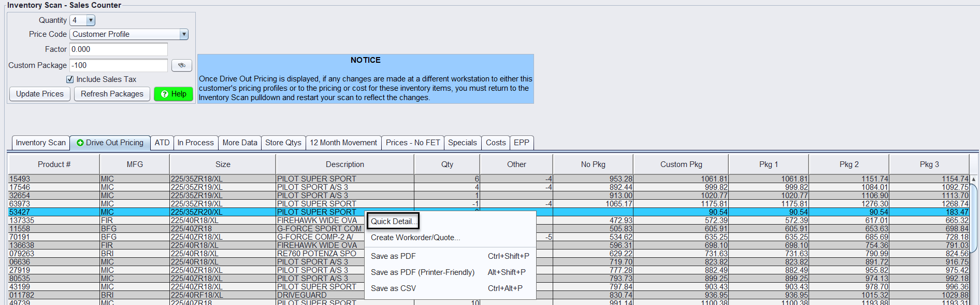980x305 pixels.
Task: Select Save as CSV option
Action: click(393, 288)
